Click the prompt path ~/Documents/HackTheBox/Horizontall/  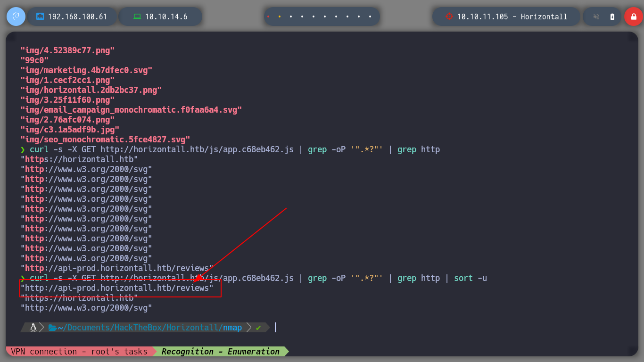pos(140,328)
